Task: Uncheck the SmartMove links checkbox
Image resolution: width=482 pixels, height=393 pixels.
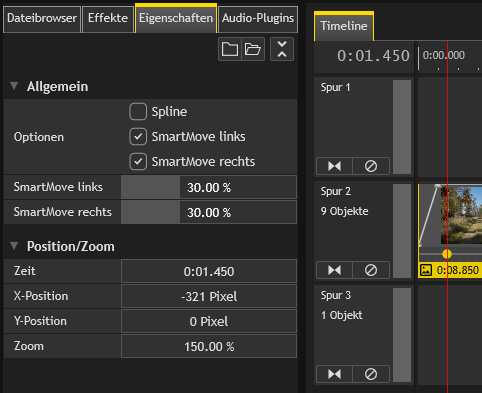Action: (x=138, y=137)
